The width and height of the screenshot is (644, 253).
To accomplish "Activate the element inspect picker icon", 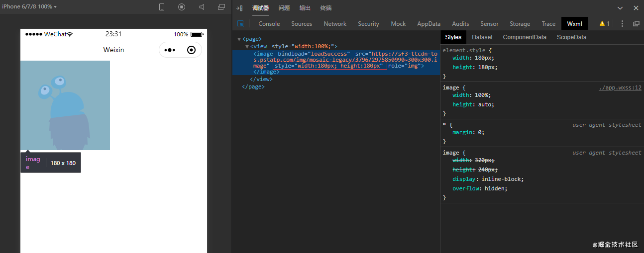I will 241,23.
